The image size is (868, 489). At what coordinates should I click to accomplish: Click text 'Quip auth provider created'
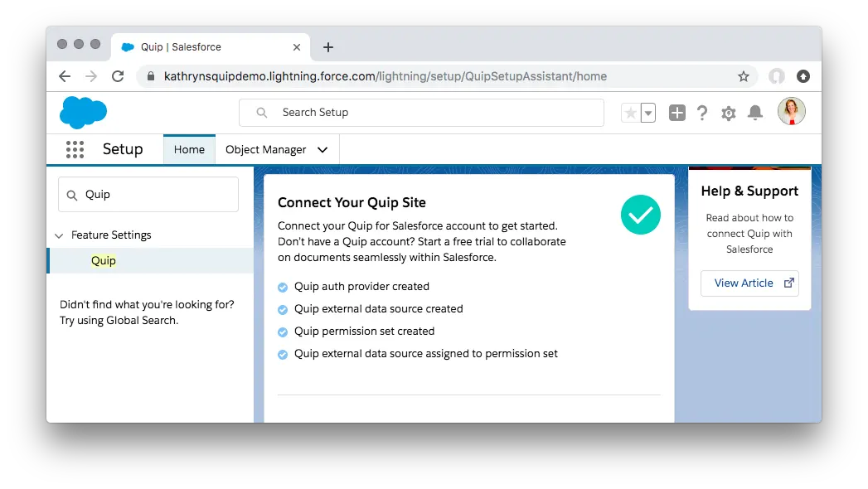point(362,287)
